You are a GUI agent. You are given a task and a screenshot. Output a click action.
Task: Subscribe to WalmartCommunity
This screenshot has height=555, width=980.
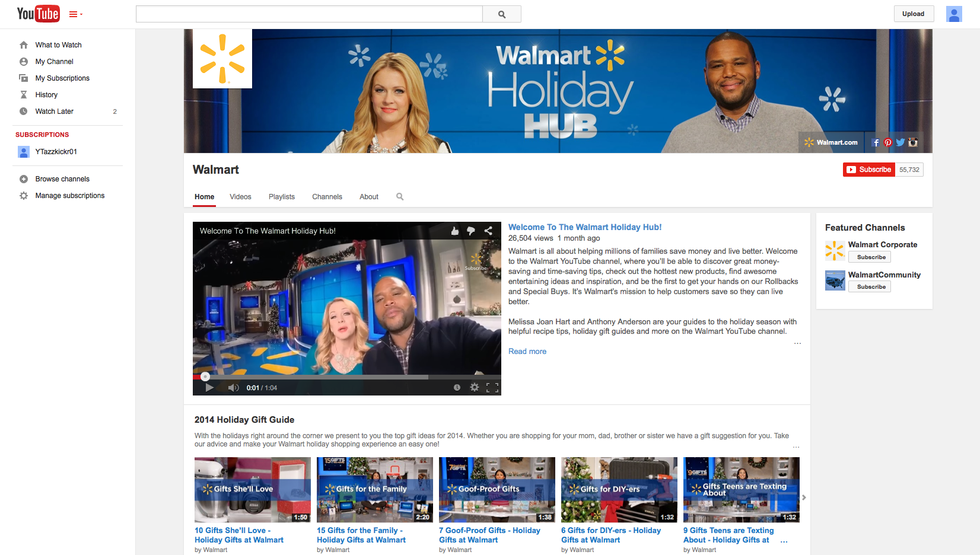(x=870, y=287)
